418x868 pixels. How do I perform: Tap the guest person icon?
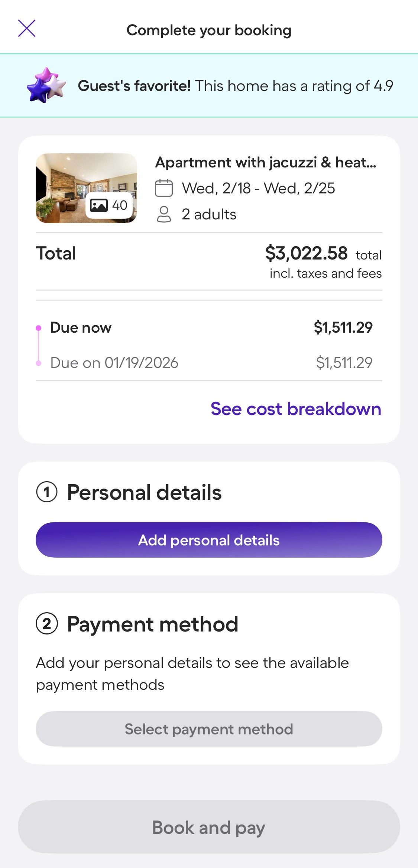coord(164,214)
